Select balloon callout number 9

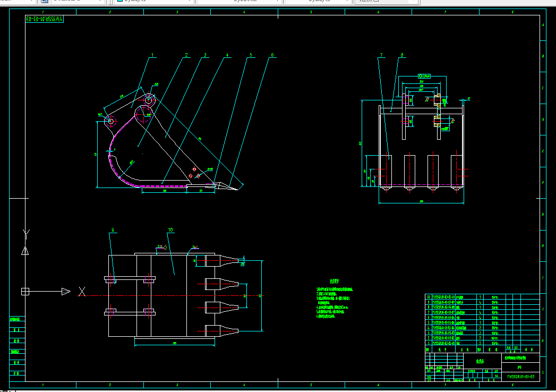pos(113,230)
